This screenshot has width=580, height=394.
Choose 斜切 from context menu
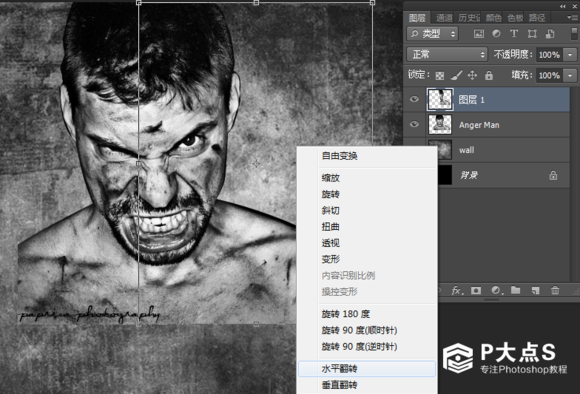367,211
